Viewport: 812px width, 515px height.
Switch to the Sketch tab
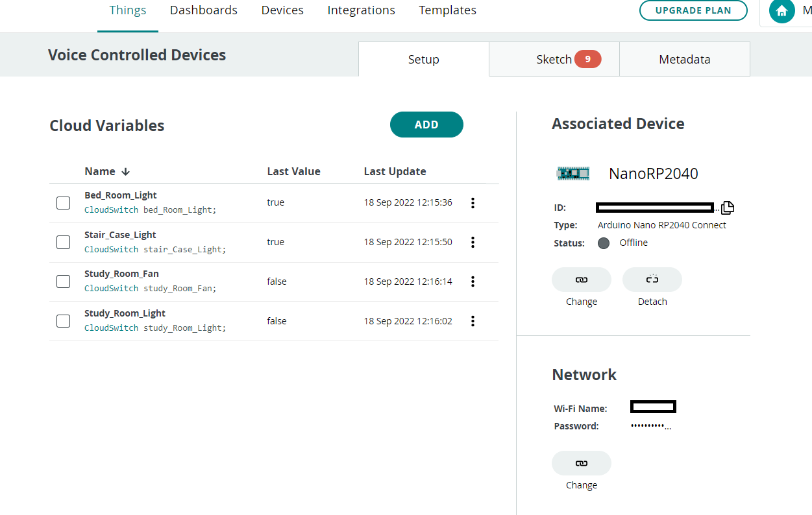[x=554, y=58]
